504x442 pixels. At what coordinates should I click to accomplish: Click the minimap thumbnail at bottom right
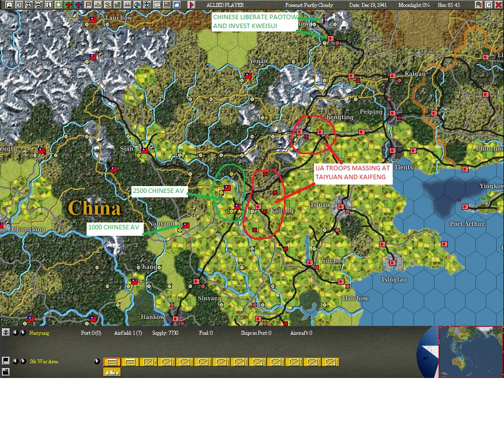(x=471, y=351)
